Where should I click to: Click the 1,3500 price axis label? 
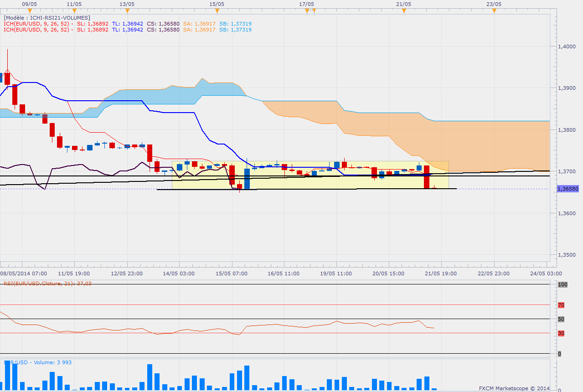(x=568, y=255)
